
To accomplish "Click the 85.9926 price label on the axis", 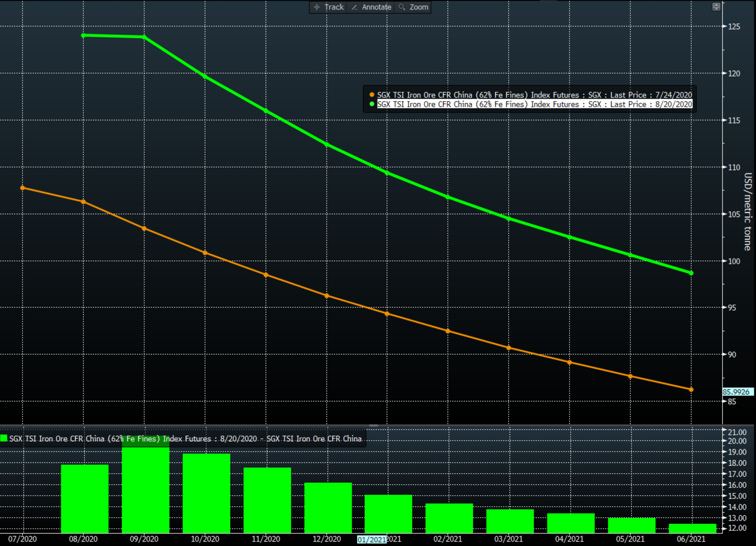I will point(736,392).
